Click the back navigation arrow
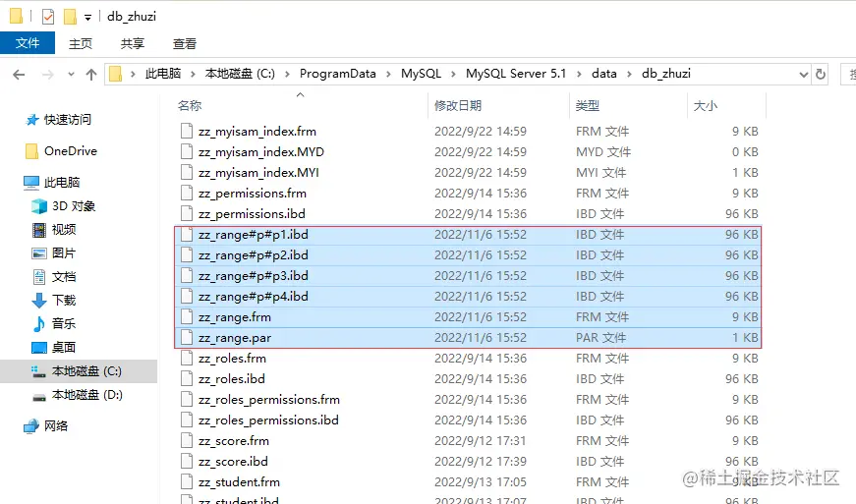 [19, 75]
